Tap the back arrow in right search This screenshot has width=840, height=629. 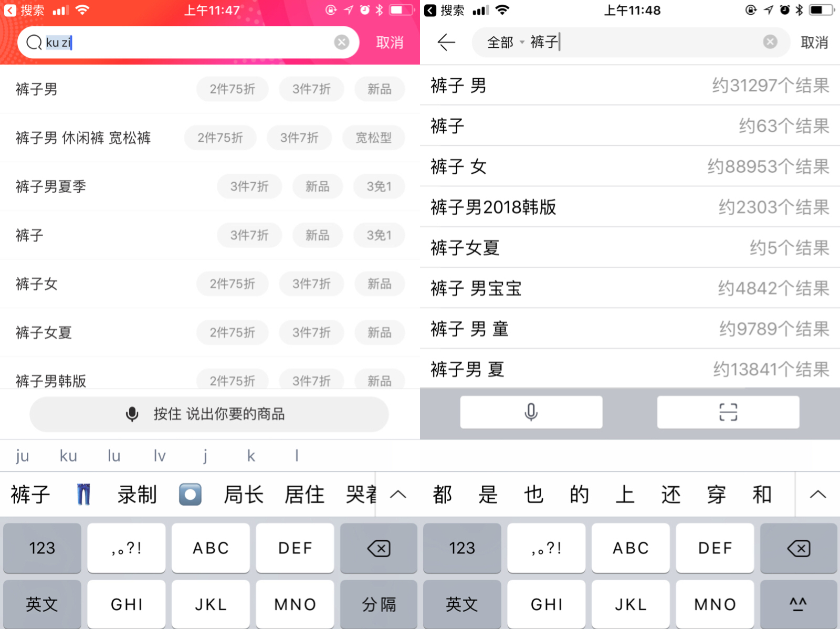coord(446,42)
